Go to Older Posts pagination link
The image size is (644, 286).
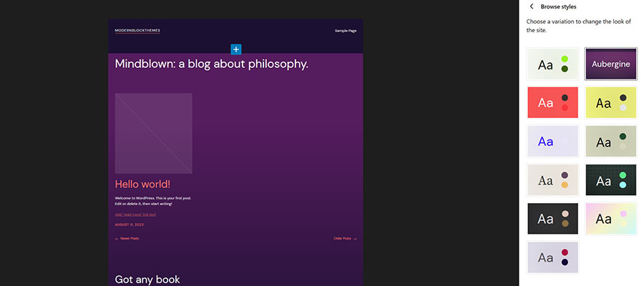click(344, 238)
